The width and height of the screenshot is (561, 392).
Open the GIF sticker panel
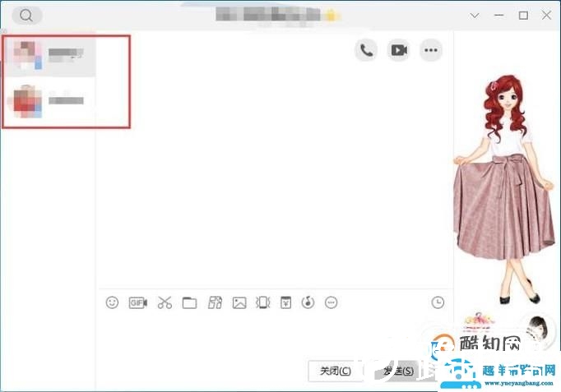tap(137, 302)
